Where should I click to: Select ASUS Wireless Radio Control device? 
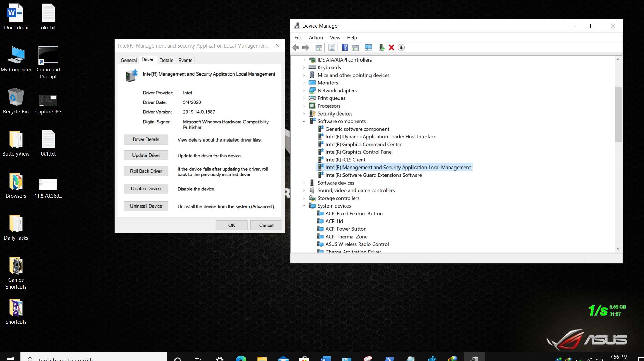357,244
